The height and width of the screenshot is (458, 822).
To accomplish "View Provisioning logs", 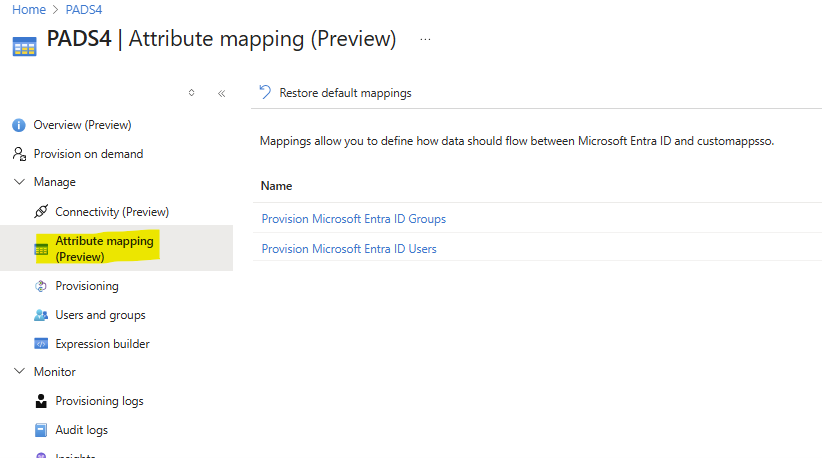I will point(100,401).
